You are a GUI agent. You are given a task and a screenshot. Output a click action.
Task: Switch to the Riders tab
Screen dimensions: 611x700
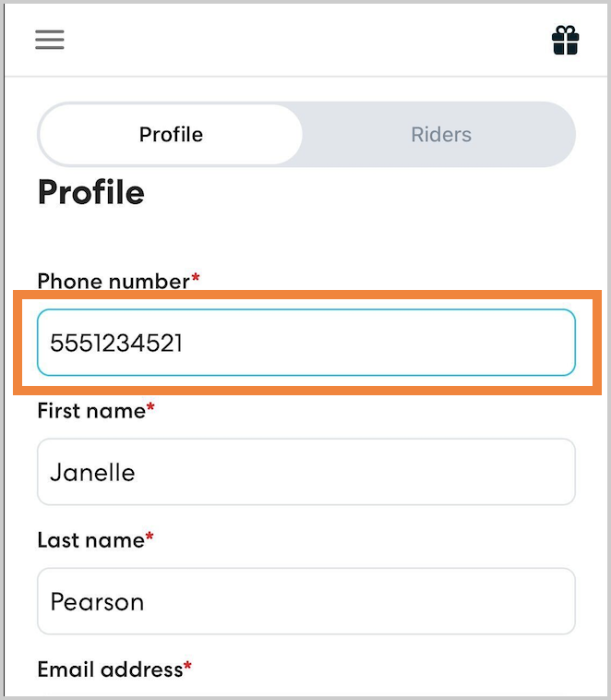pyautogui.click(x=440, y=135)
